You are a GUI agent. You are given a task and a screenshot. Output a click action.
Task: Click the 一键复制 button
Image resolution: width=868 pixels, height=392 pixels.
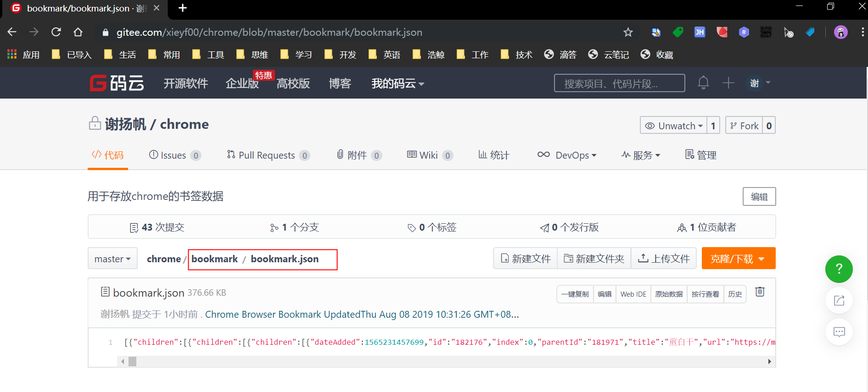(575, 294)
